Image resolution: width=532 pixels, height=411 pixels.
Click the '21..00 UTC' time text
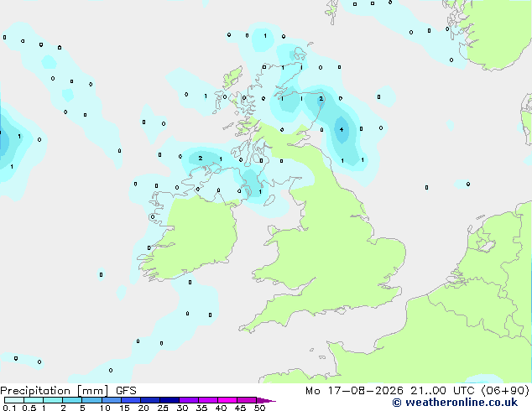[442, 391]
